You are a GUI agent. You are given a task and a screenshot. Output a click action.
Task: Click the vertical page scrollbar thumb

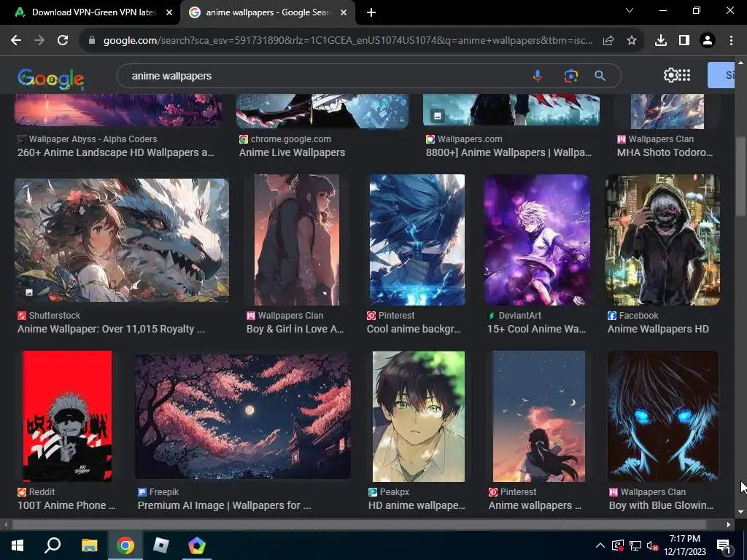coord(740,177)
